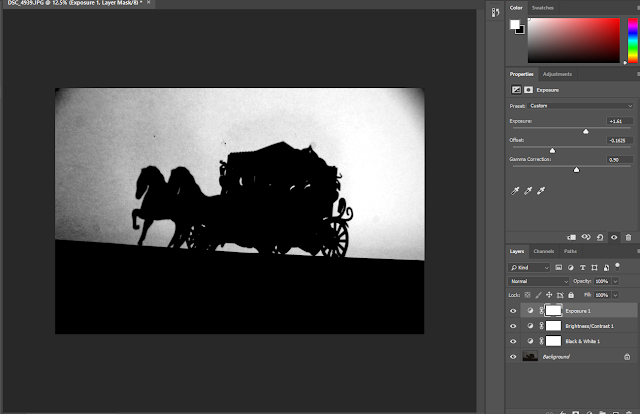Click Black & White 1 adjustment icon
The height and width of the screenshot is (414, 640).
coord(530,341)
